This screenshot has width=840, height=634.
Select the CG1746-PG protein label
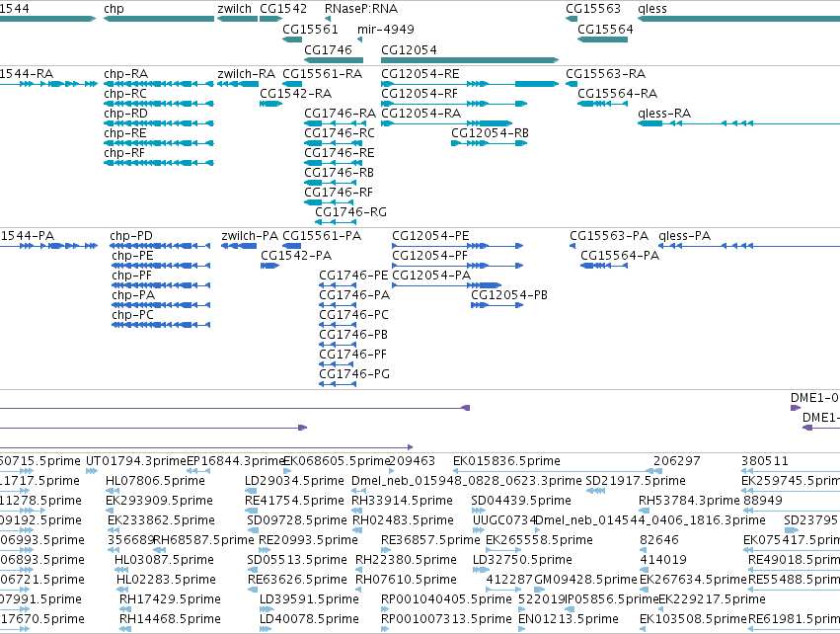click(x=354, y=373)
